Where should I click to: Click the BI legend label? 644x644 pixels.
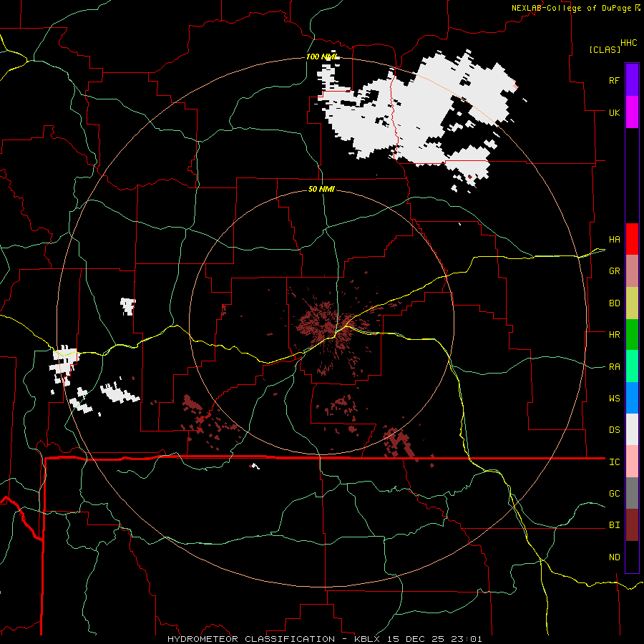point(614,525)
